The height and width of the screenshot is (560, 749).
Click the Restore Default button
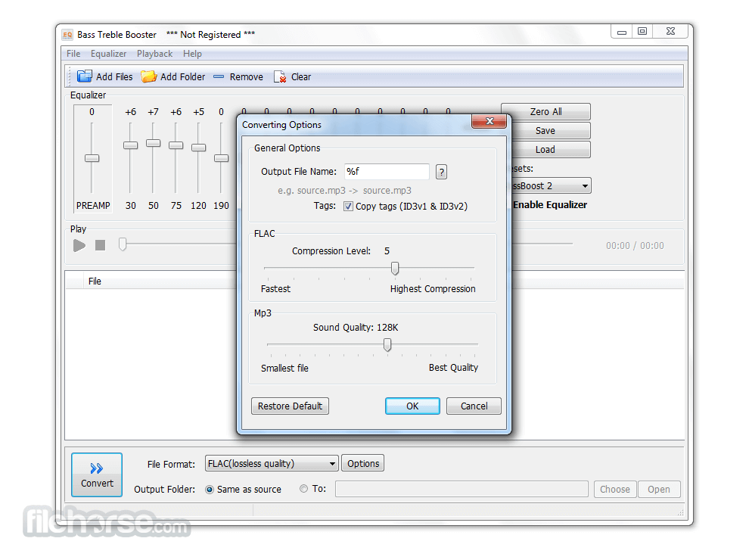point(290,406)
